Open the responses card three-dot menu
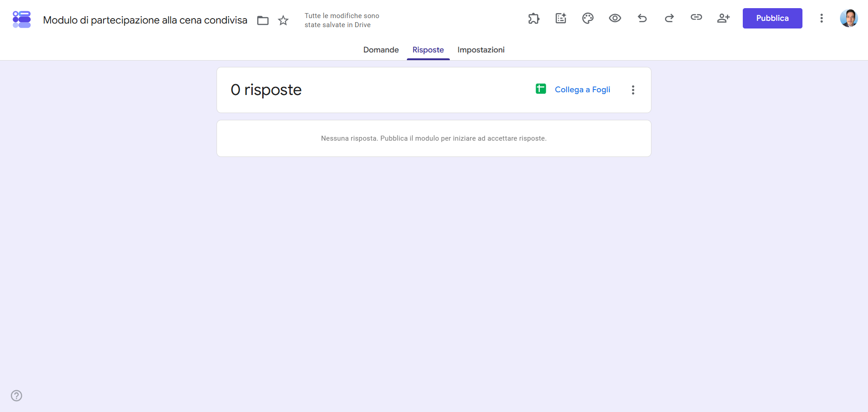 [633, 90]
